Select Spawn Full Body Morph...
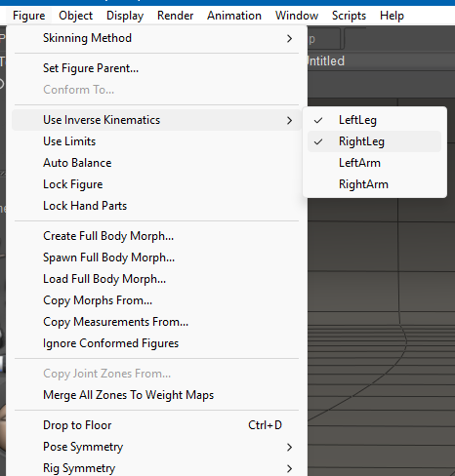The image size is (455, 476). (156, 258)
